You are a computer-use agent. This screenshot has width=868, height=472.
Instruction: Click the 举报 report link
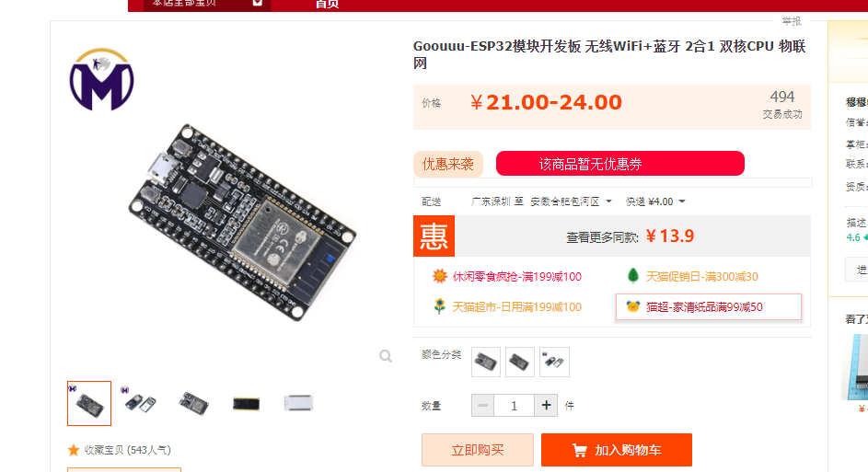click(x=792, y=21)
